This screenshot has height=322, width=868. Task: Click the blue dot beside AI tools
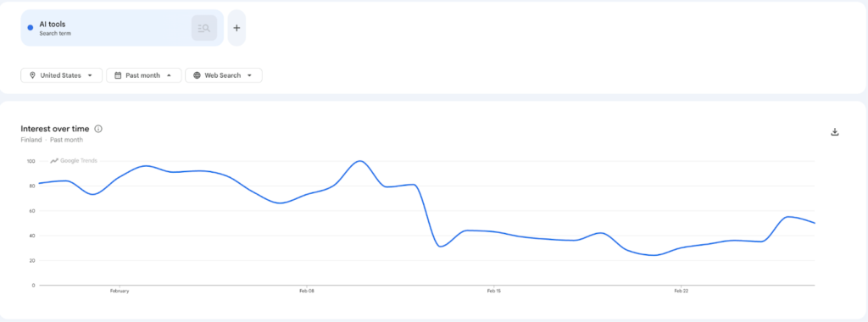(x=31, y=28)
